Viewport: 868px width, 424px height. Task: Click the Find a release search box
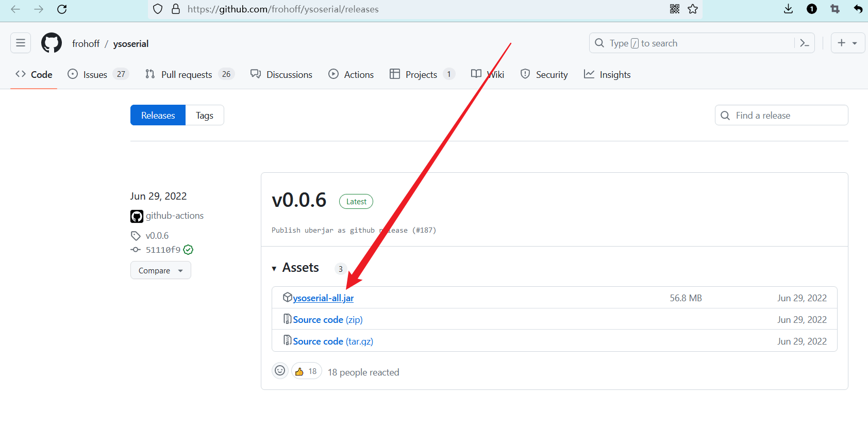click(781, 115)
